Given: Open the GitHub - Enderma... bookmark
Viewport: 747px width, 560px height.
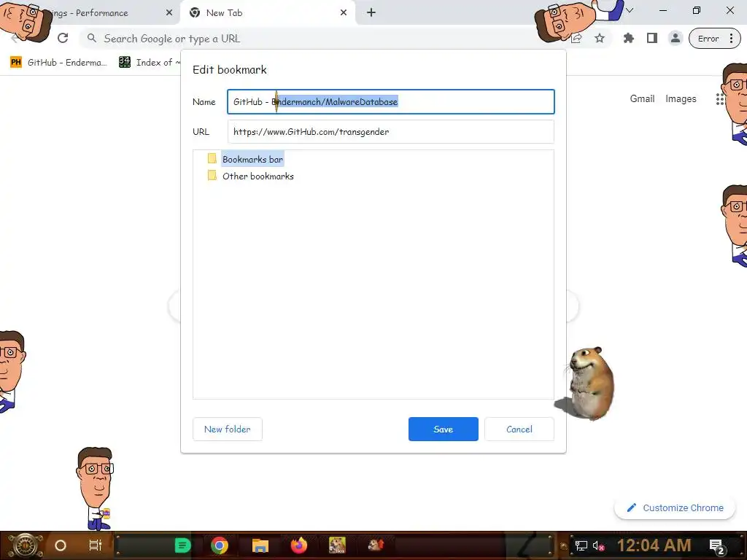Looking at the screenshot, I should click(x=58, y=63).
